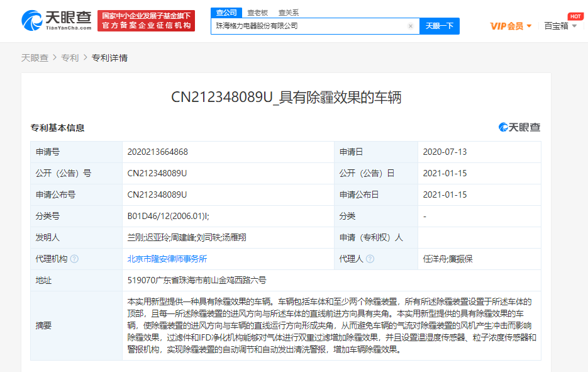Screen dimensions: 588x372
Task: Clear the search box with X icon
Action: 410,26
